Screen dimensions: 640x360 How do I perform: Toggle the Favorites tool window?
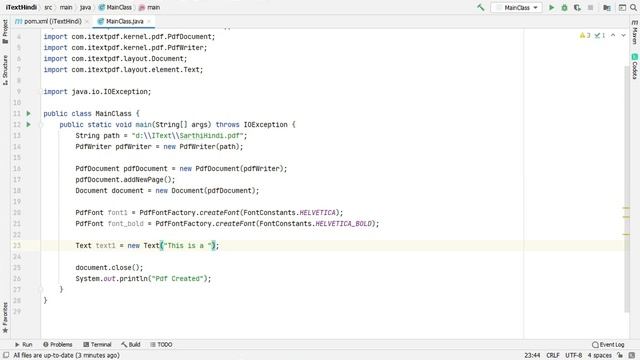pos(5,318)
